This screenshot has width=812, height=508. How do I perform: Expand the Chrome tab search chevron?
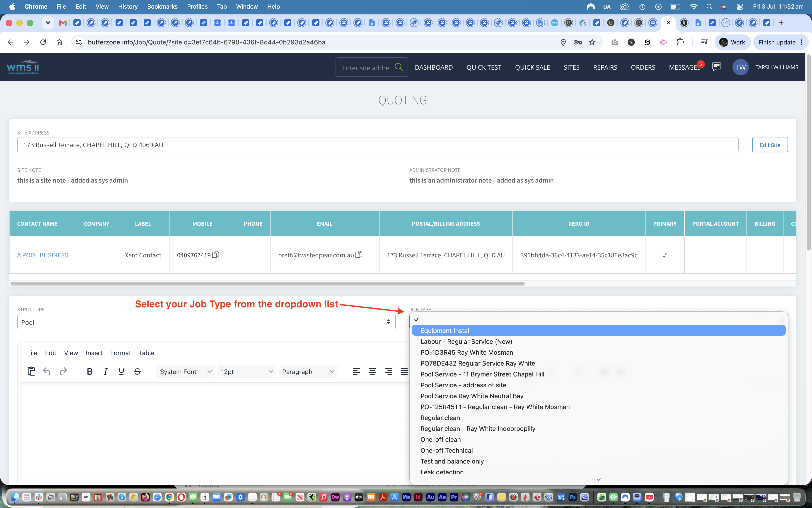[x=48, y=22]
